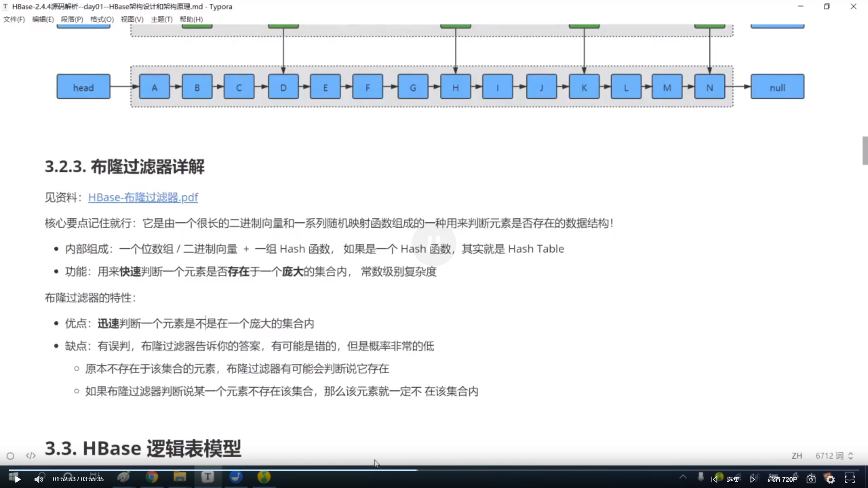The width and height of the screenshot is (868, 488).
Task: Expand hidden system tray icons
Action: pyautogui.click(x=683, y=477)
